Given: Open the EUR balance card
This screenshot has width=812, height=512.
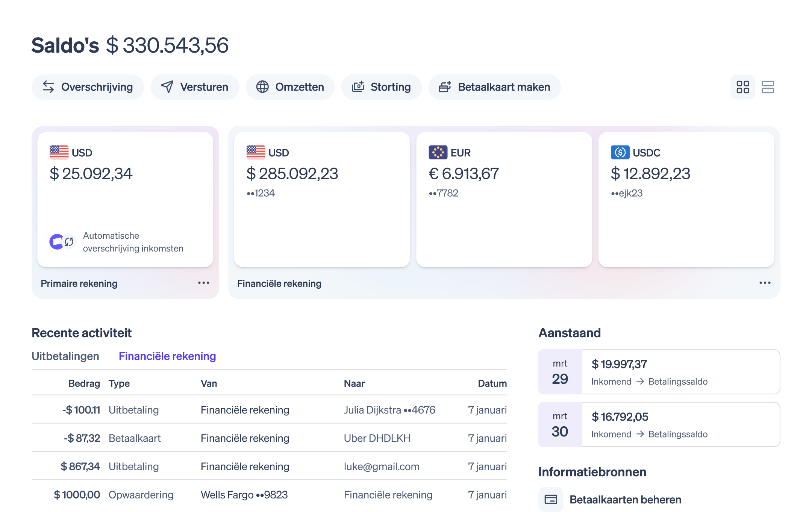Looking at the screenshot, I should [x=504, y=199].
